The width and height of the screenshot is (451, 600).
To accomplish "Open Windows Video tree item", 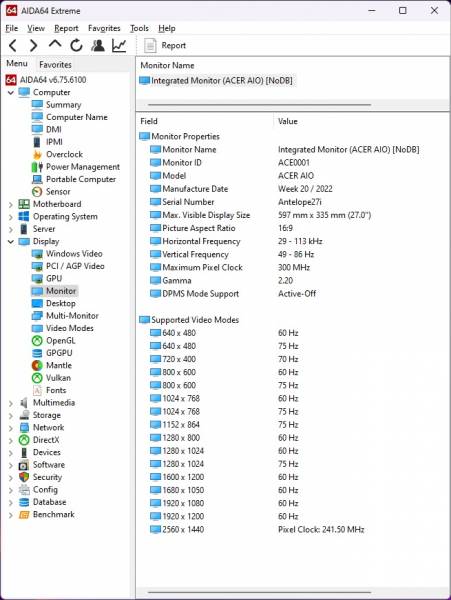I will click(x=74, y=254).
